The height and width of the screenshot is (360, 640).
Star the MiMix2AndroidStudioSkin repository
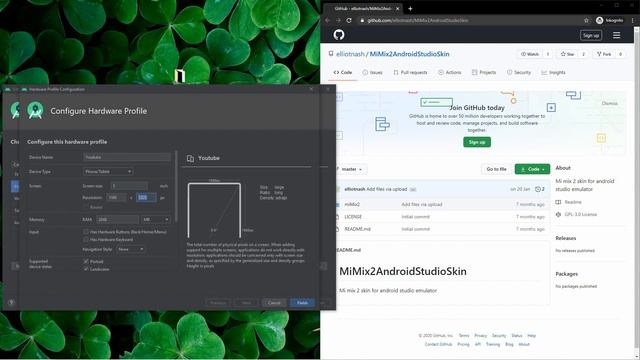567,54
